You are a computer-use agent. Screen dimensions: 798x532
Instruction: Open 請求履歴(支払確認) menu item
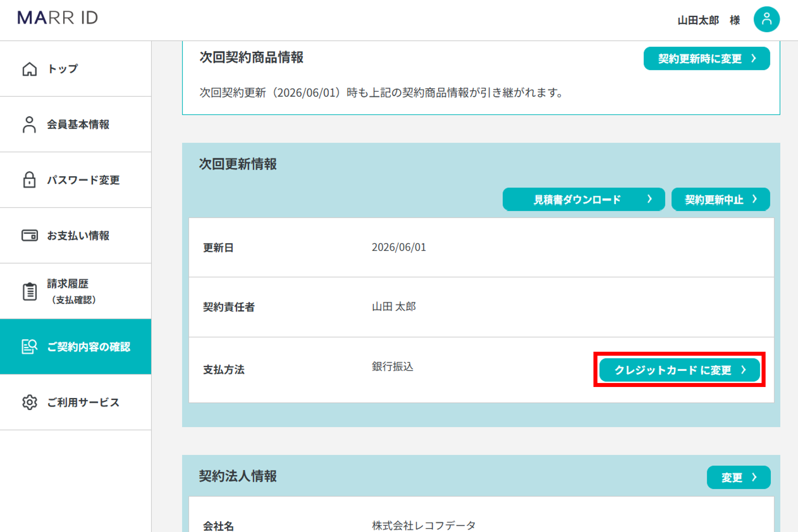click(x=76, y=291)
